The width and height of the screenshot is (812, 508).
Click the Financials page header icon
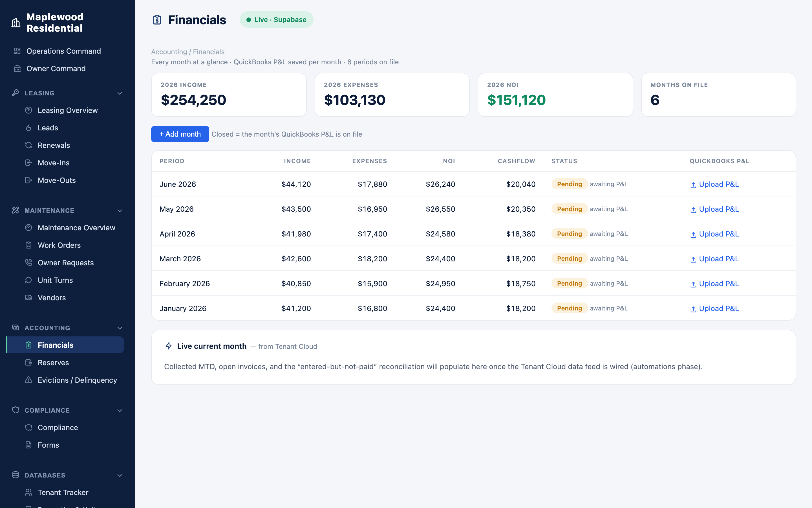pos(157,20)
